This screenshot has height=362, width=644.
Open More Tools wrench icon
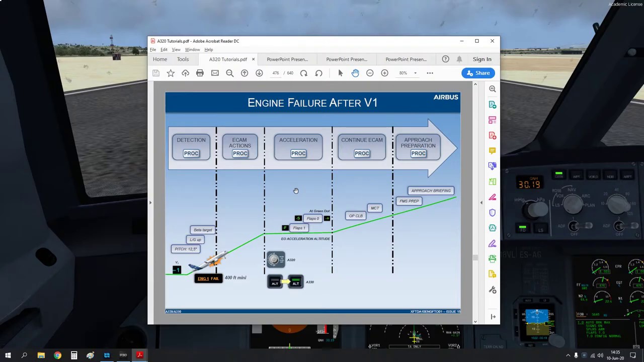pos(493,290)
